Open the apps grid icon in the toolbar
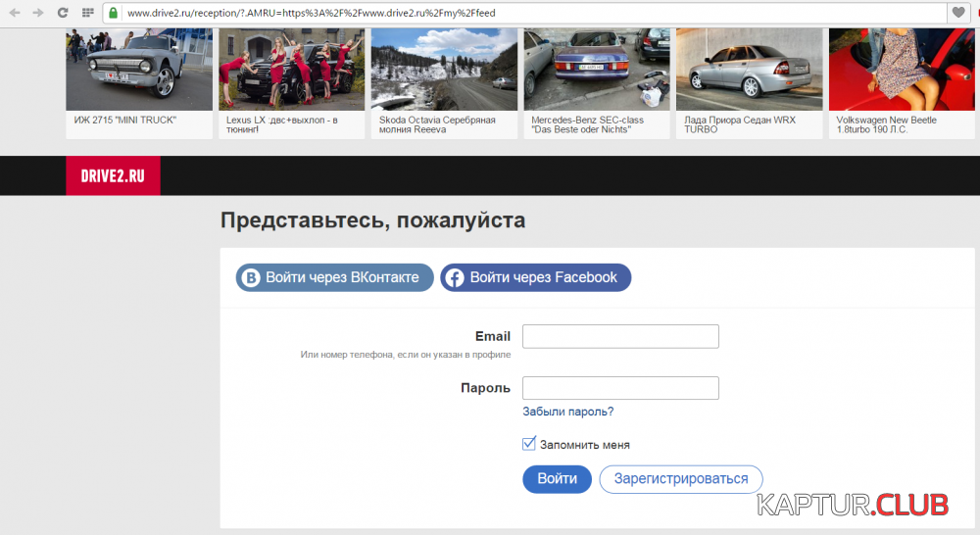 [x=88, y=13]
